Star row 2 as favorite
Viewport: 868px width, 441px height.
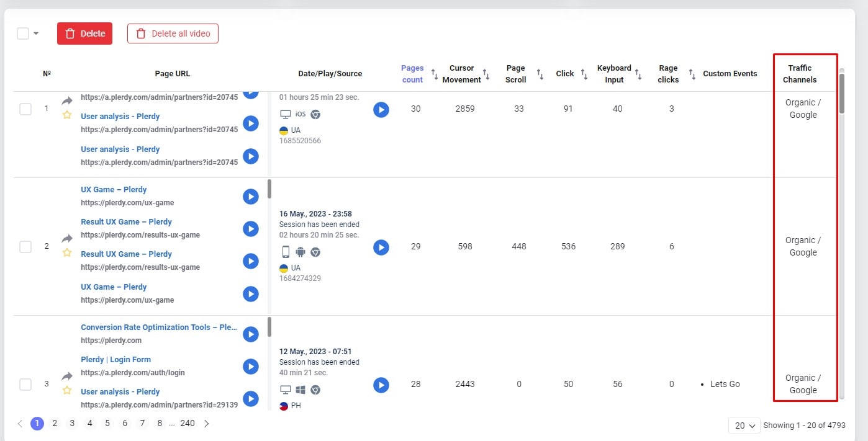67,252
